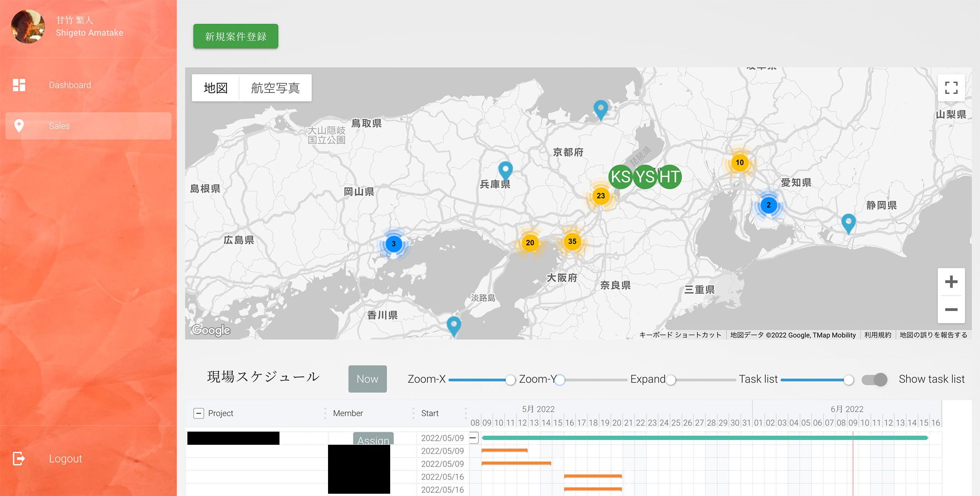Click the green KS member marker
The height and width of the screenshot is (496, 980).
(x=620, y=176)
